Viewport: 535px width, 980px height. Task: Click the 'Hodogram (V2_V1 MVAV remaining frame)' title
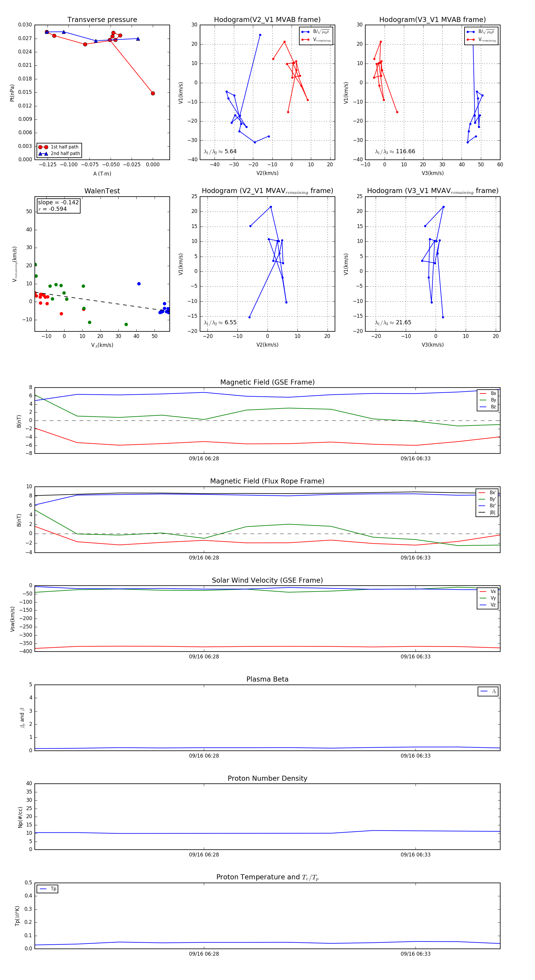coord(267,191)
